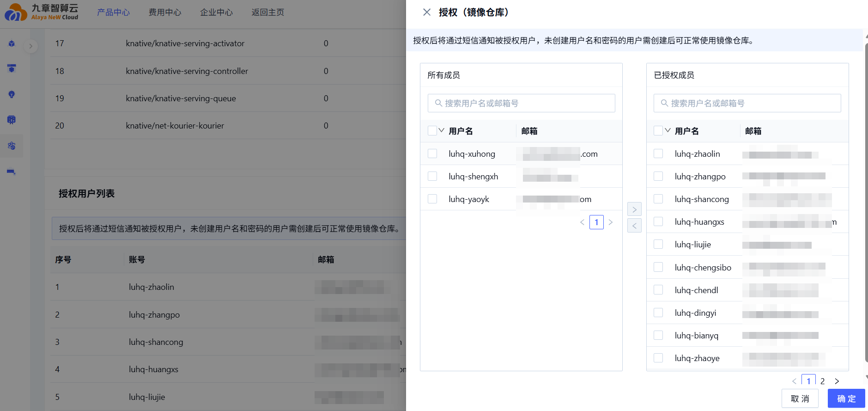
Task: Select all in the authorized members header checkbox
Action: [x=658, y=131]
